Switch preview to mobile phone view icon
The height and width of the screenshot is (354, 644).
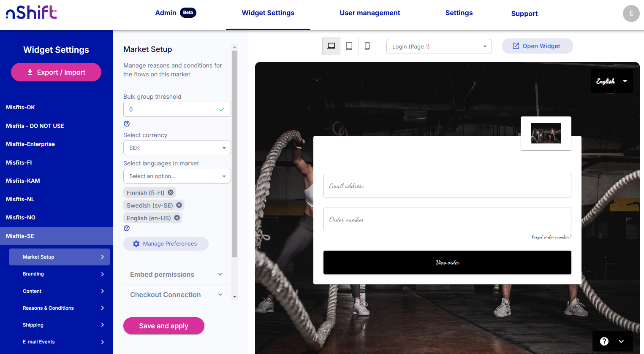tap(367, 46)
